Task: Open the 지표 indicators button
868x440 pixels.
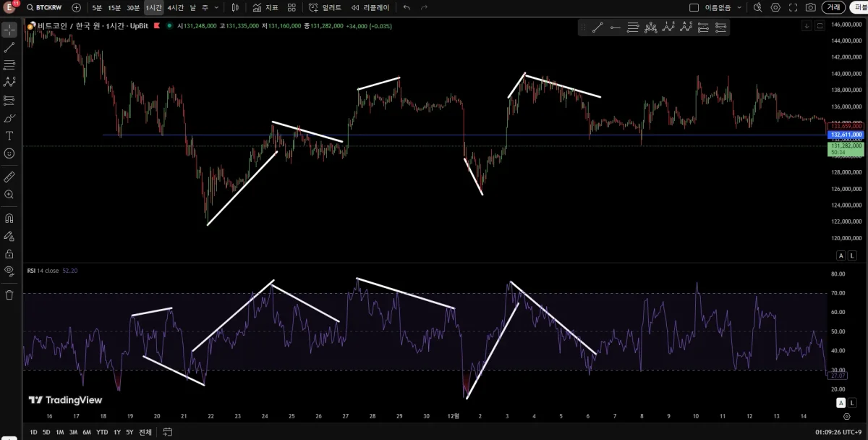Action: click(x=265, y=7)
